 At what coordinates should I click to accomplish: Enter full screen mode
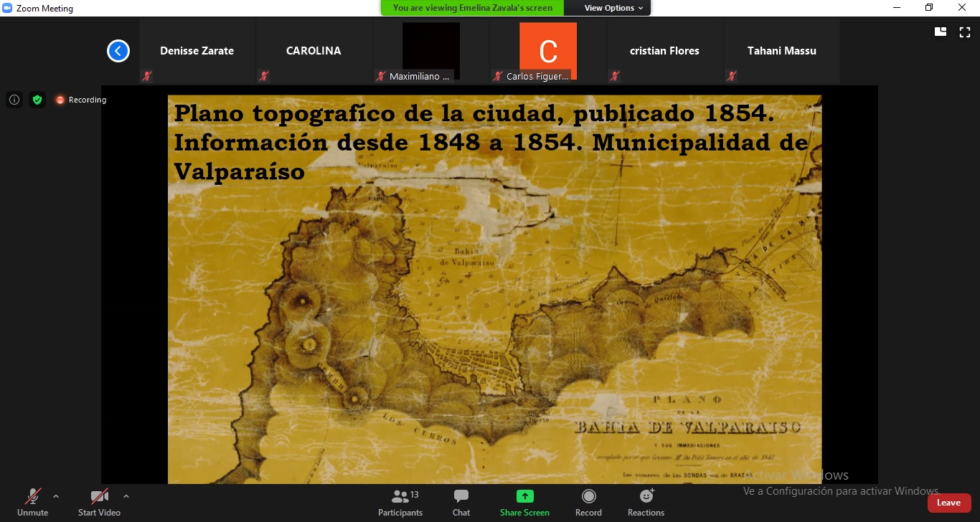click(x=965, y=32)
